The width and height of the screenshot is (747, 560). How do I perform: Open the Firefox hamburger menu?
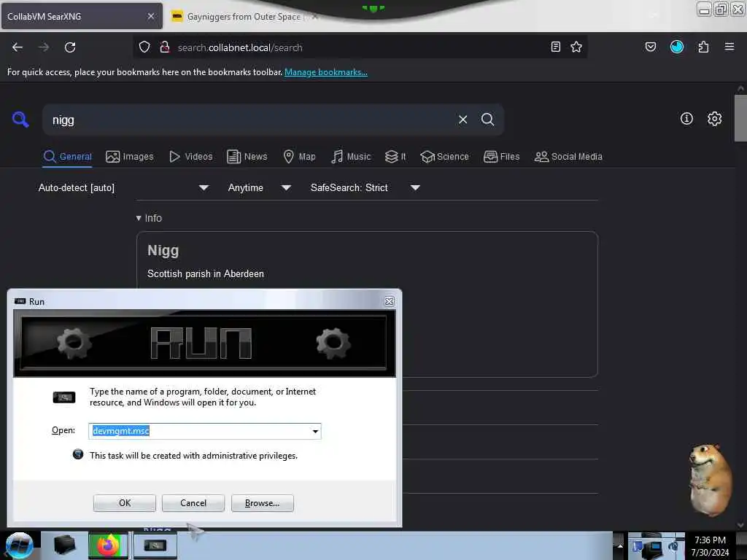coord(729,47)
